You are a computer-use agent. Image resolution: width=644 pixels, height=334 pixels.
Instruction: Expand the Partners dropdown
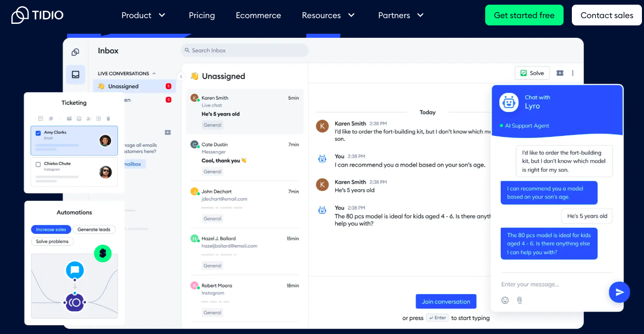pos(401,15)
